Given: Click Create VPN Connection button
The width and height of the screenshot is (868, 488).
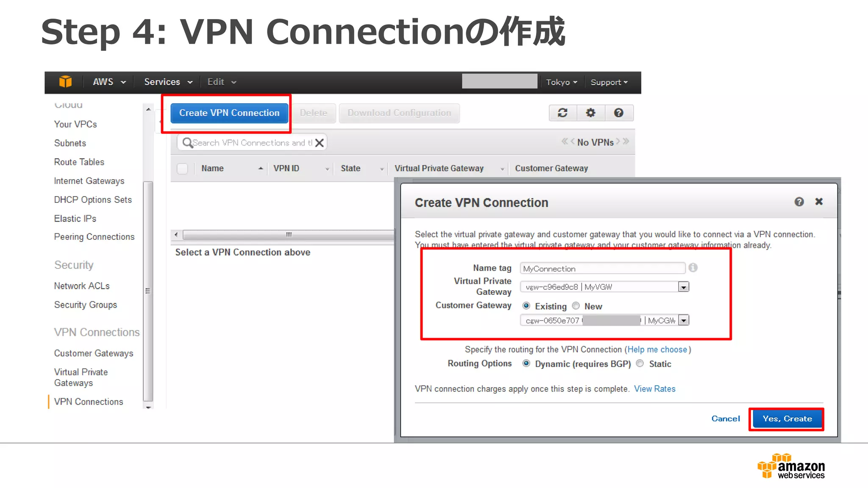Looking at the screenshot, I should 229,113.
